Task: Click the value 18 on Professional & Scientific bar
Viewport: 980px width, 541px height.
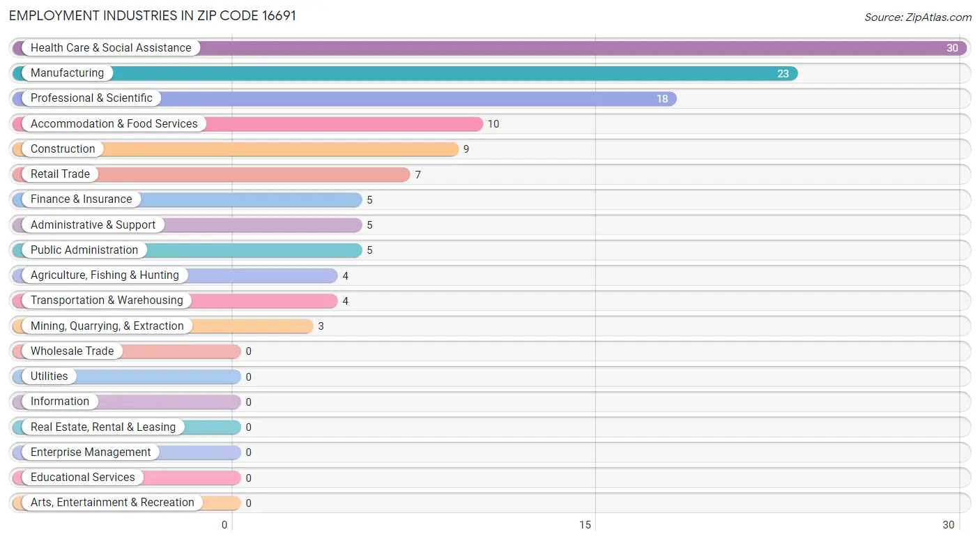Action: click(662, 99)
